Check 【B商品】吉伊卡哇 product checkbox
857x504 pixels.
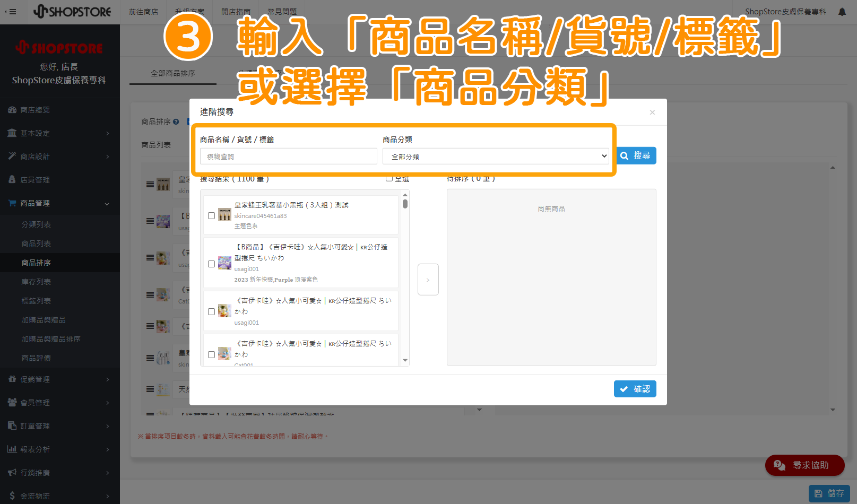point(211,264)
